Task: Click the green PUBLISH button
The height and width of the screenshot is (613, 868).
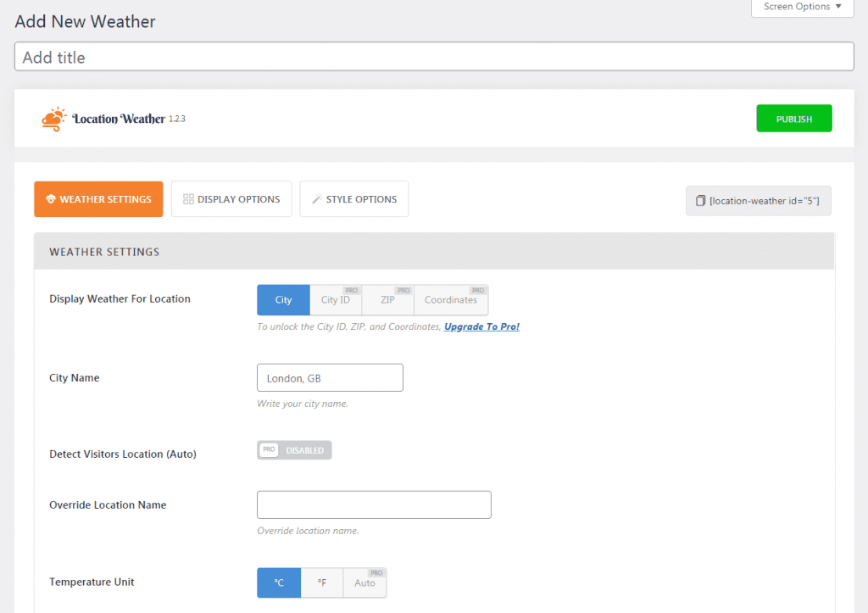Action: pos(793,118)
